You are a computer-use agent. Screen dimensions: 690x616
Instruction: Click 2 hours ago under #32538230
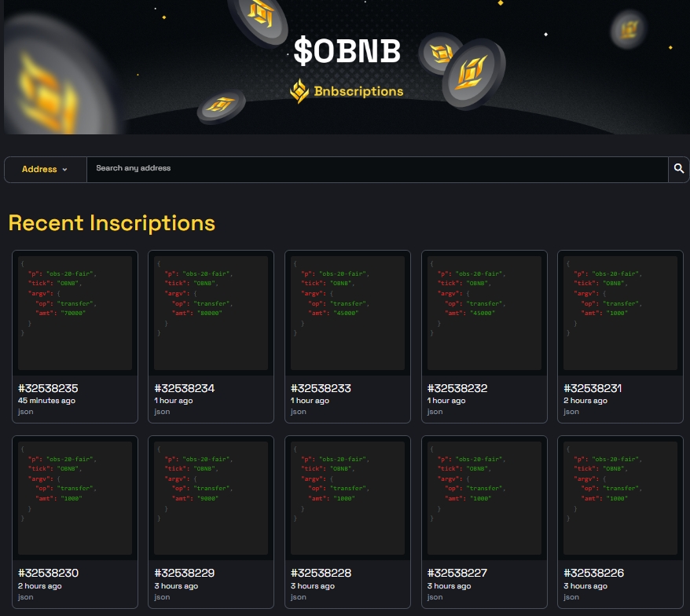39,585
